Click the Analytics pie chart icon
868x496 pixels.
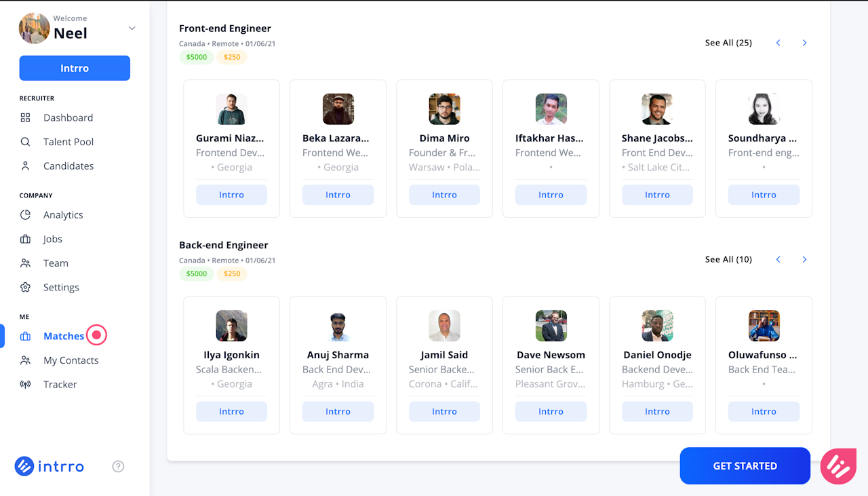click(26, 215)
